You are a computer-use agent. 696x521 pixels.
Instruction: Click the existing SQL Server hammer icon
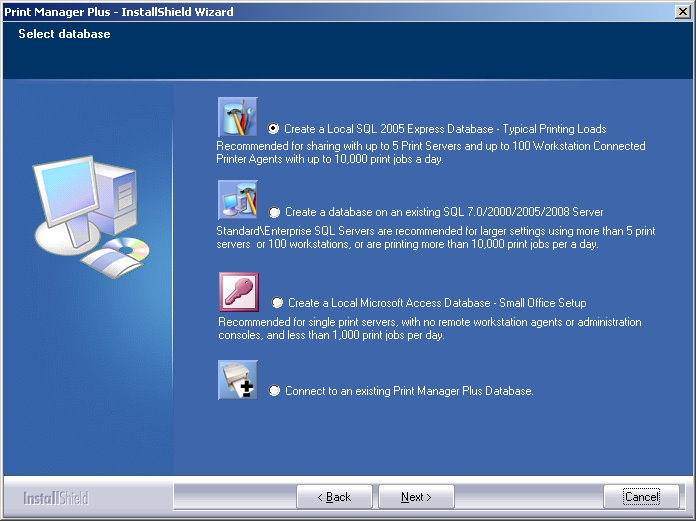pyautogui.click(x=237, y=200)
